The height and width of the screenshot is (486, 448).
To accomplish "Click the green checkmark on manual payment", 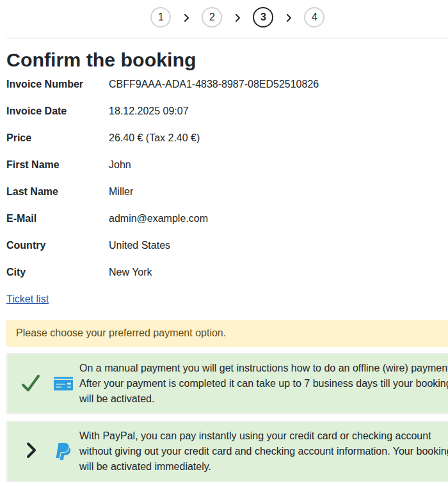I will click(31, 383).
